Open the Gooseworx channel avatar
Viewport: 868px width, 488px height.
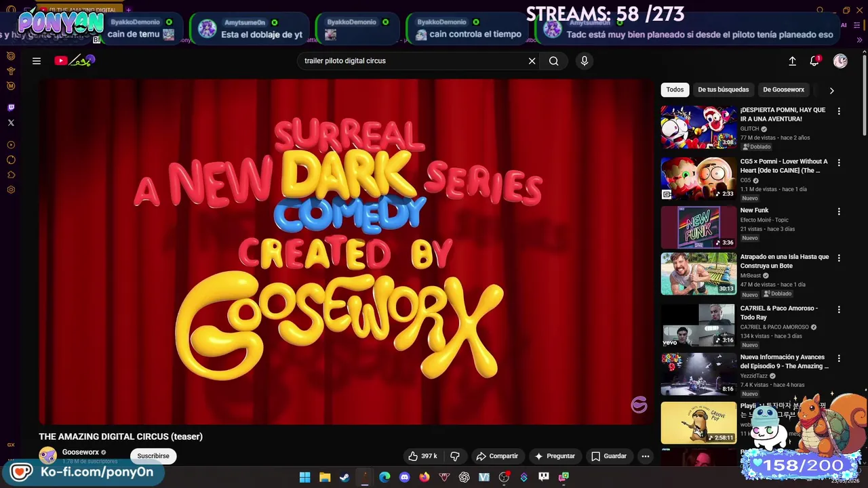tap(47, 455)
